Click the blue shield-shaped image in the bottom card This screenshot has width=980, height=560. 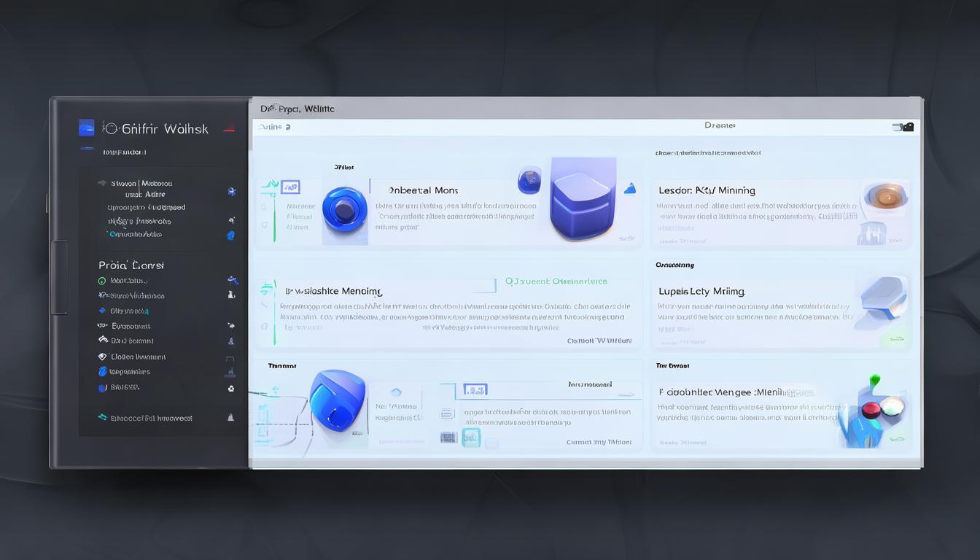[337, 402]
